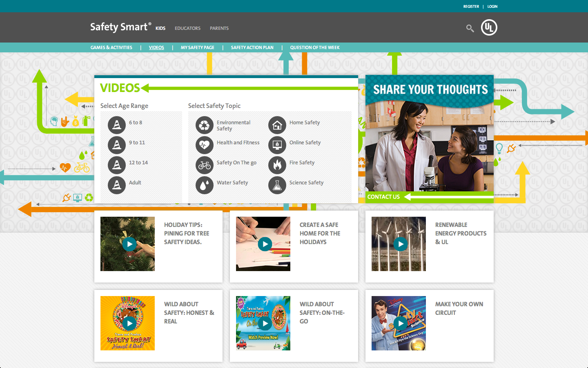This screenshot has height=368, width=588.
Task: Select the 9 to 11 label
Action: pos(137,142)
